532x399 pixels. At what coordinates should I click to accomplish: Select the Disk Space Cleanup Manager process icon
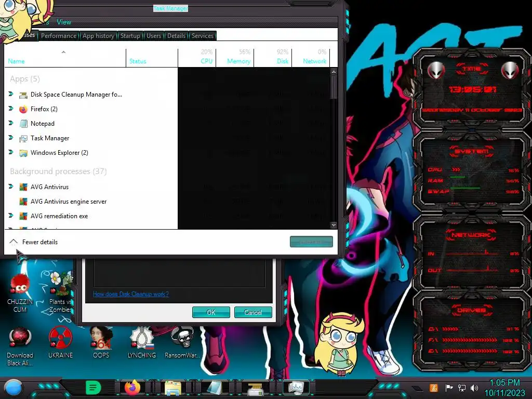(x=23, y=95)
